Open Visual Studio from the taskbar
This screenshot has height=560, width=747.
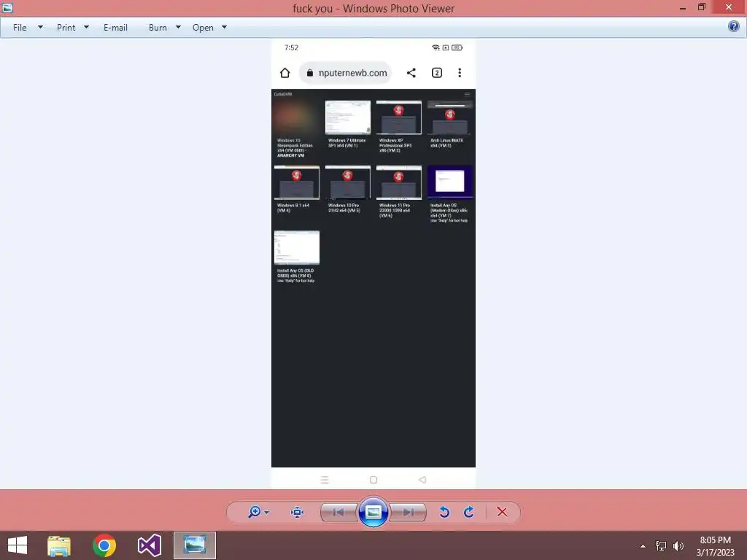tap(150, 545)
